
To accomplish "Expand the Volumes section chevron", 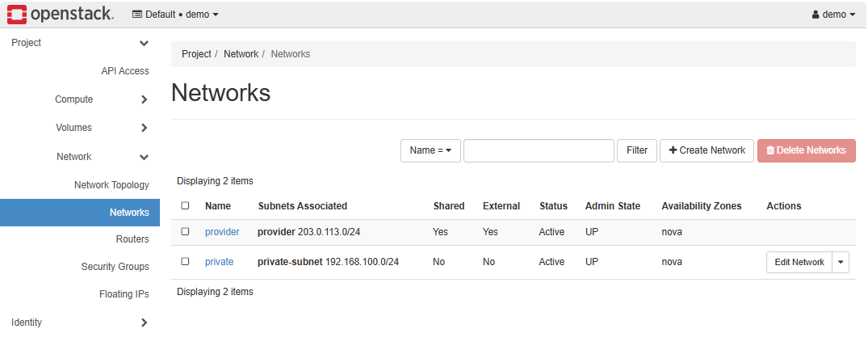I will pyautogui.click(x=144, y=128).
